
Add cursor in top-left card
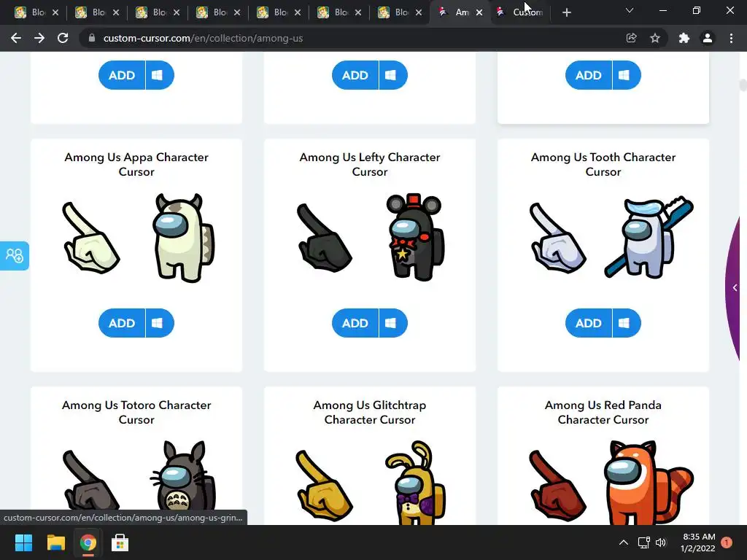[122, 75]
